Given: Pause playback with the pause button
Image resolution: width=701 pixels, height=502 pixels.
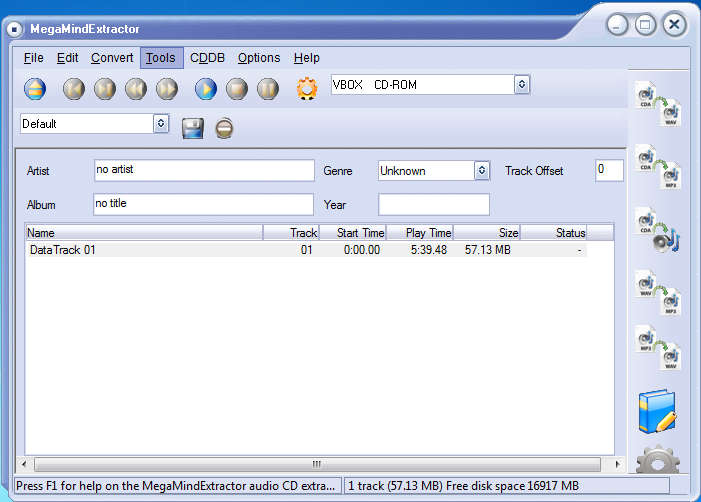Looking at the screenshot, I should 268,89.
